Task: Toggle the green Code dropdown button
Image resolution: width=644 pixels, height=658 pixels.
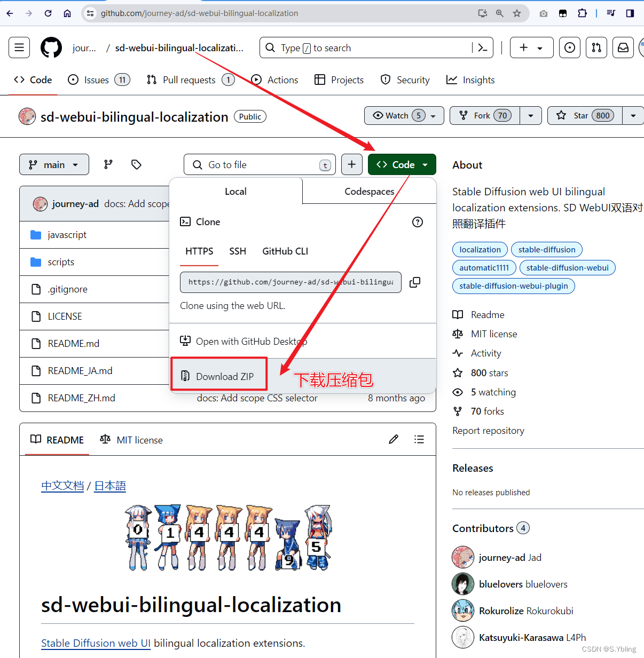Action: pos(402,164)
